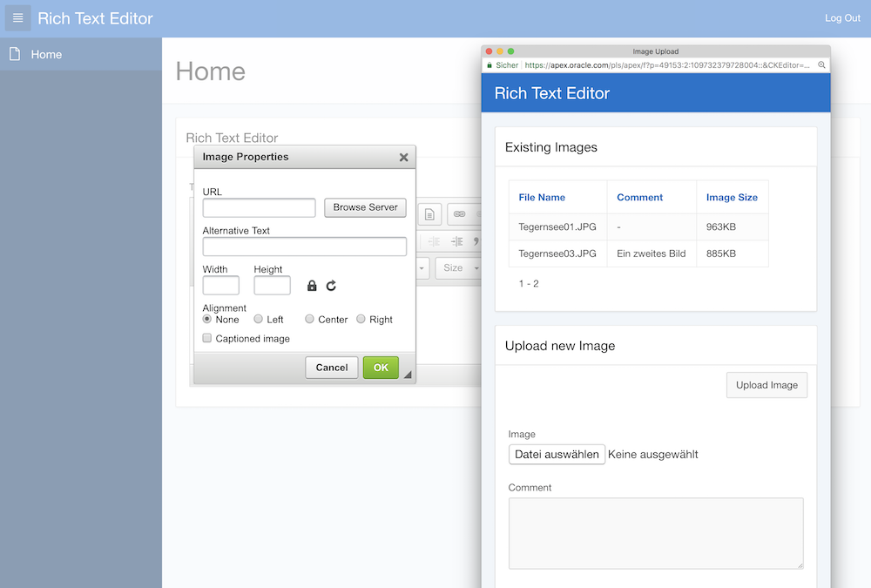Select the Left alignment radio button
Screen dimensions: 871x588
(258, 320)
